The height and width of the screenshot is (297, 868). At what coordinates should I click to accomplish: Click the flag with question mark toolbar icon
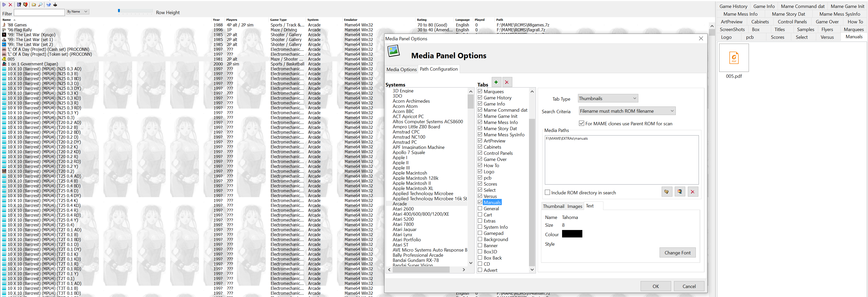coord(19,5)
